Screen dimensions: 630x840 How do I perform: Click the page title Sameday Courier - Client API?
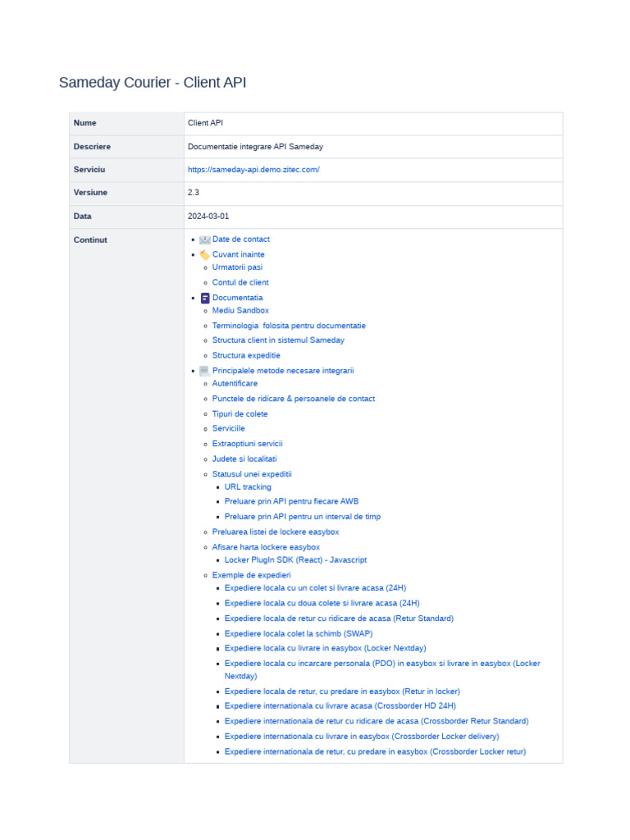pos(153,83)
